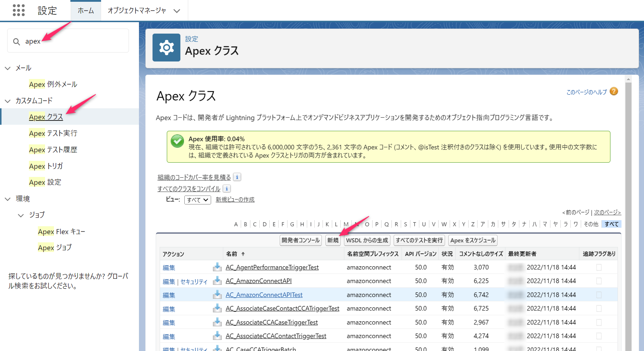Collapse the ジョブ subsection
Viewport: 644px width, 351px height.
tap(21, 215)
